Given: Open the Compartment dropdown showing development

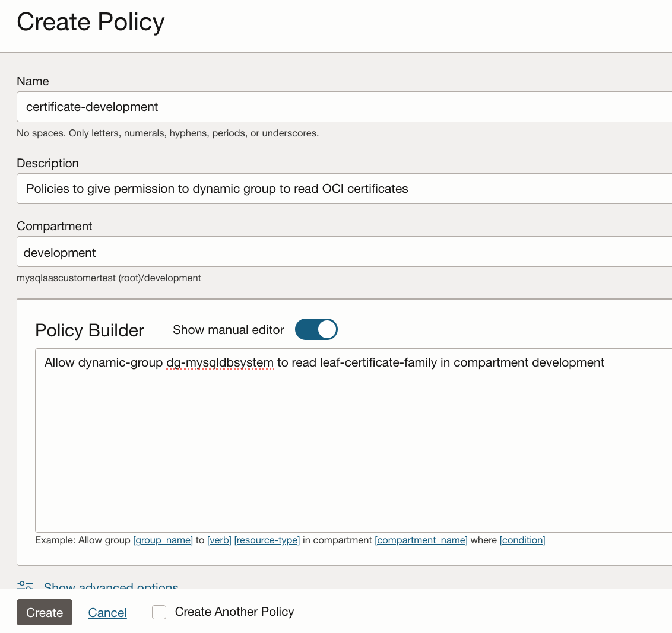Looking at the screenshot, I should (x=344, y=252).
